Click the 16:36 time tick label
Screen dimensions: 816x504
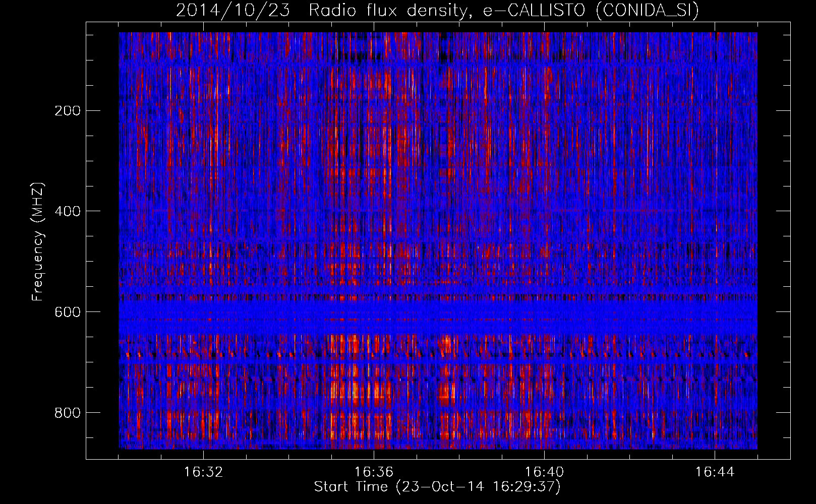coord(374,472)
